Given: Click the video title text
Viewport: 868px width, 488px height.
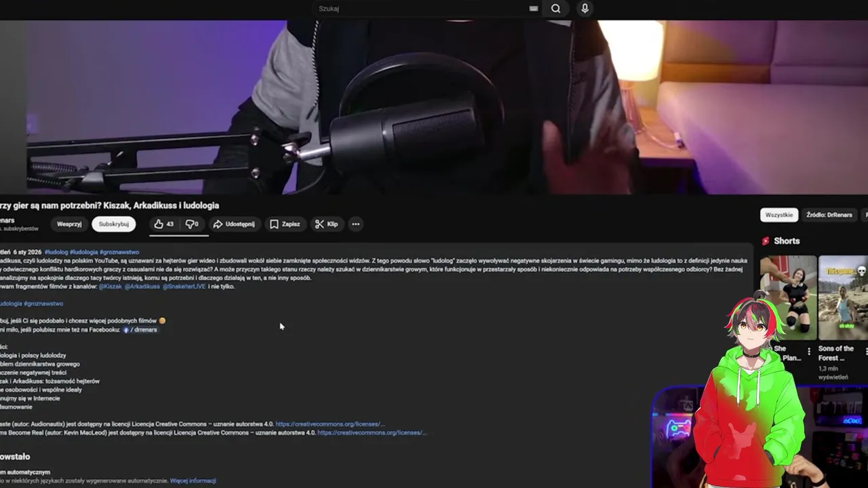Looking at the screenshot, I should pos(110,205).
